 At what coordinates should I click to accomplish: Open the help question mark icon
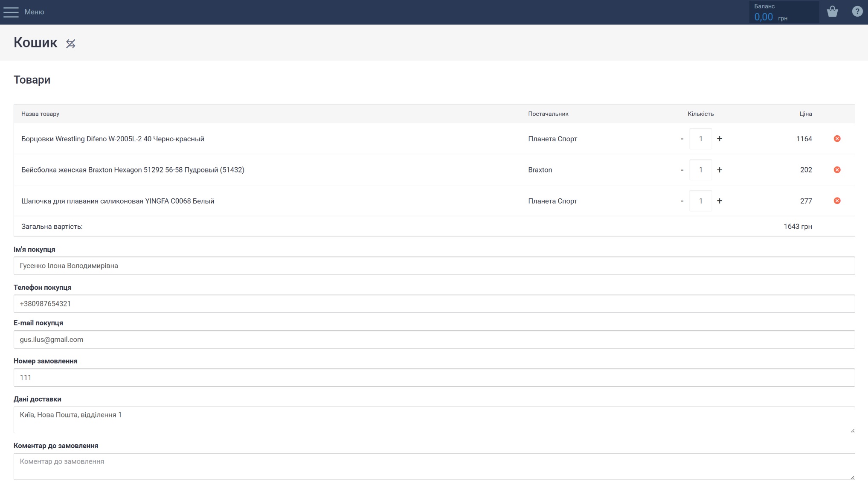click(x=857, y=12)
